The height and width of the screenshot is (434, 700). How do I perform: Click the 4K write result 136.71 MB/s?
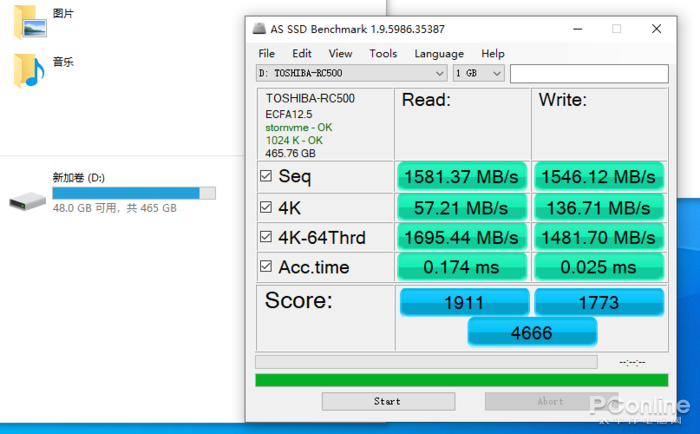599,208
